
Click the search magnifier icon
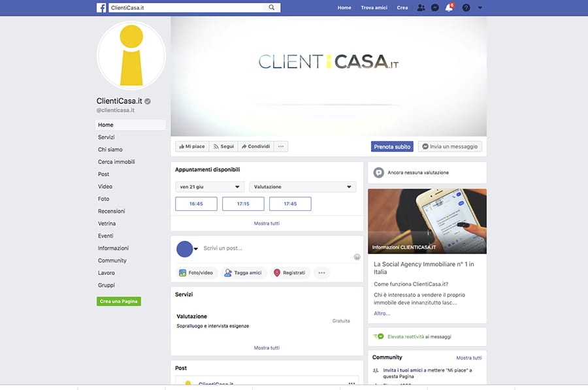(272, 7)
